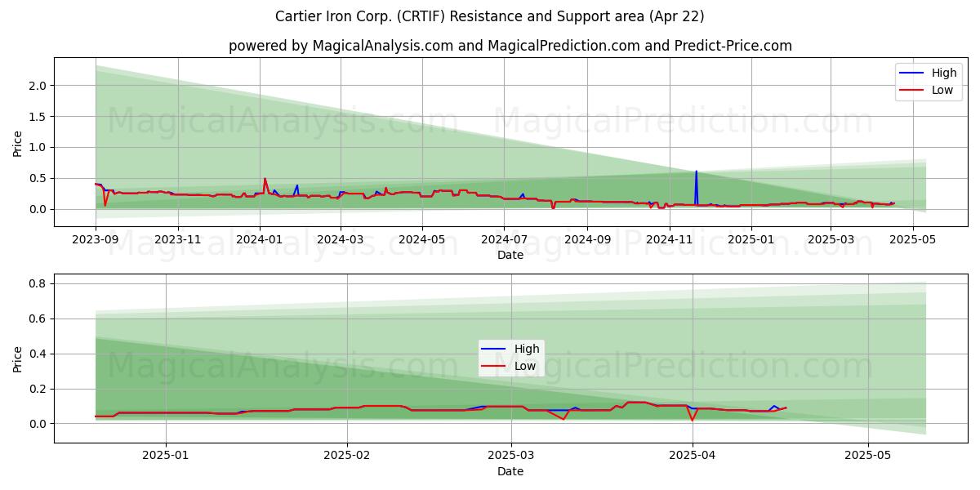Click the '2024-05' x-axis label
This screenshot has width=980, height=490.
coord(422,240)
